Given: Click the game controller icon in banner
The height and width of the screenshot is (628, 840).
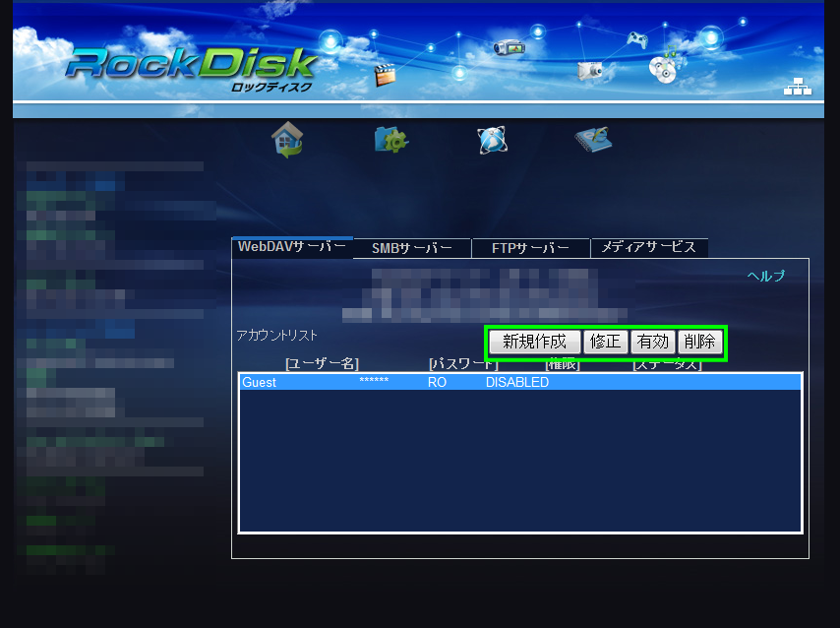Looking at the screenshot, I should pyautogui.click(x=637, y=39).
